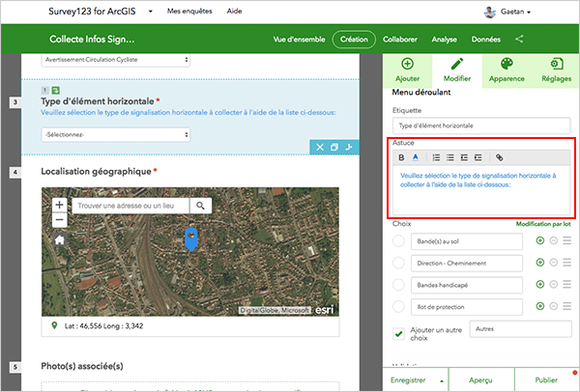Zoom out on the map

59,220
